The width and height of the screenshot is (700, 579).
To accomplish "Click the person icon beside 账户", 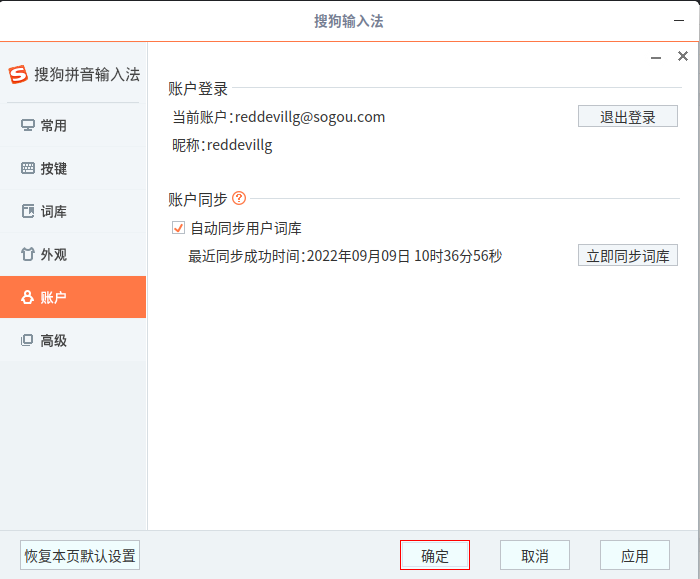I will click(x=28, y=297).
